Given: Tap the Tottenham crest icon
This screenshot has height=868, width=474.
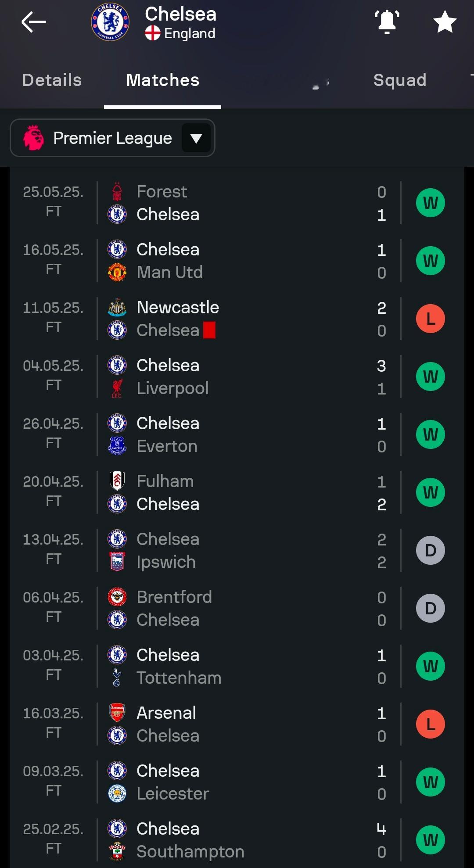Looking at the screenshot, I should pos(117,678).
